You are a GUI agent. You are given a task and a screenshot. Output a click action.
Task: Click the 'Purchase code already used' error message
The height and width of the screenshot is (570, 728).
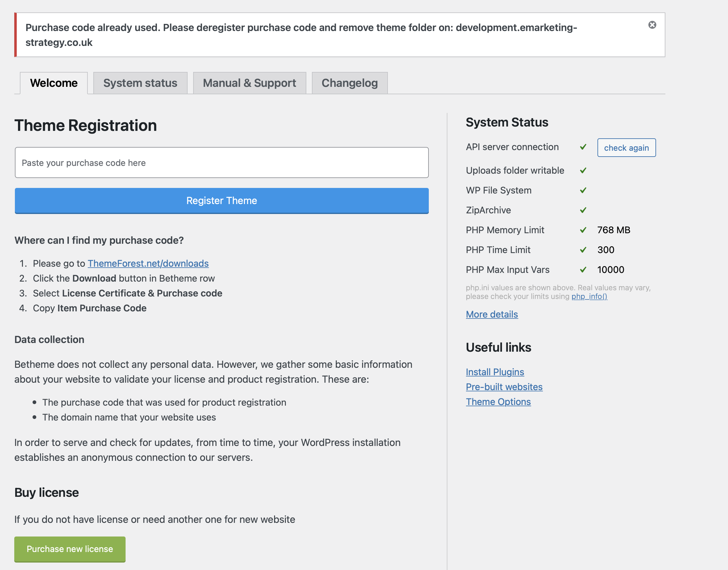click(301, 35)
